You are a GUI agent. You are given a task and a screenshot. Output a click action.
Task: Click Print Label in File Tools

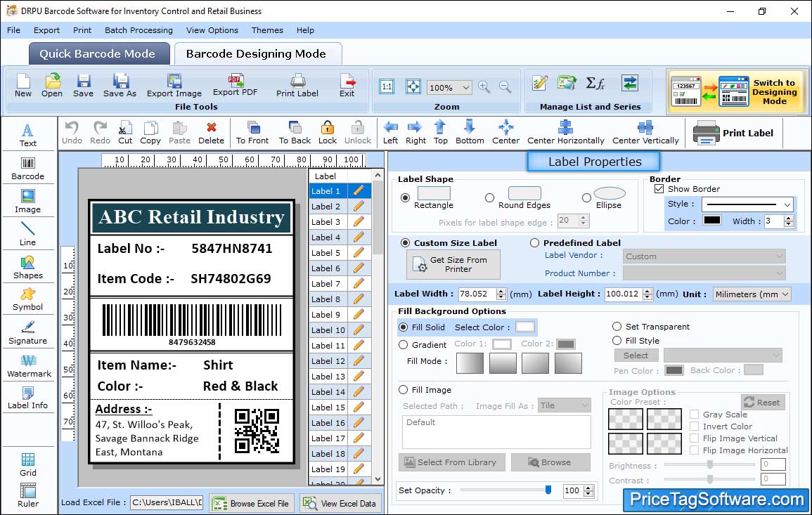[x=297, y=86]
